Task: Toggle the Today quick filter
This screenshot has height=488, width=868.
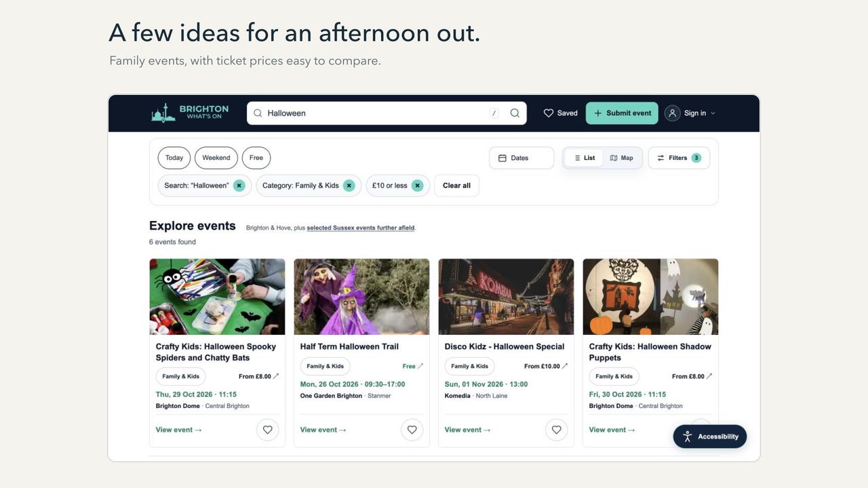Action: (174, 158)
